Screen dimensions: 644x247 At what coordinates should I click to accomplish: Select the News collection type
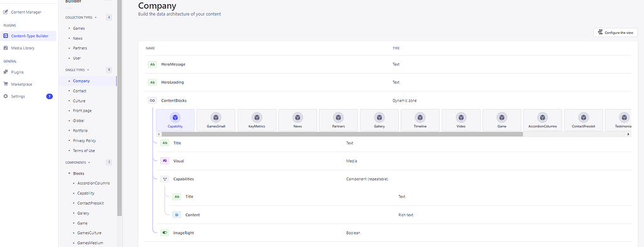77,38
